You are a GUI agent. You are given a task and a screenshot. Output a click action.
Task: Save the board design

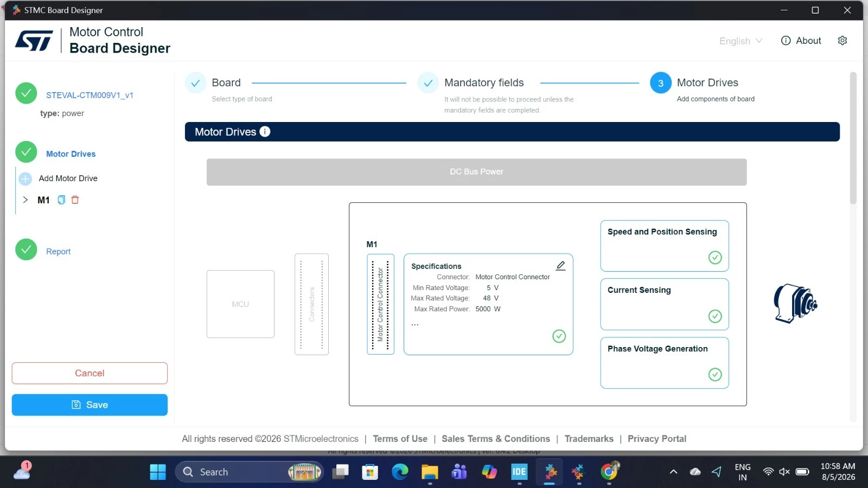click(x=90, y=405)
